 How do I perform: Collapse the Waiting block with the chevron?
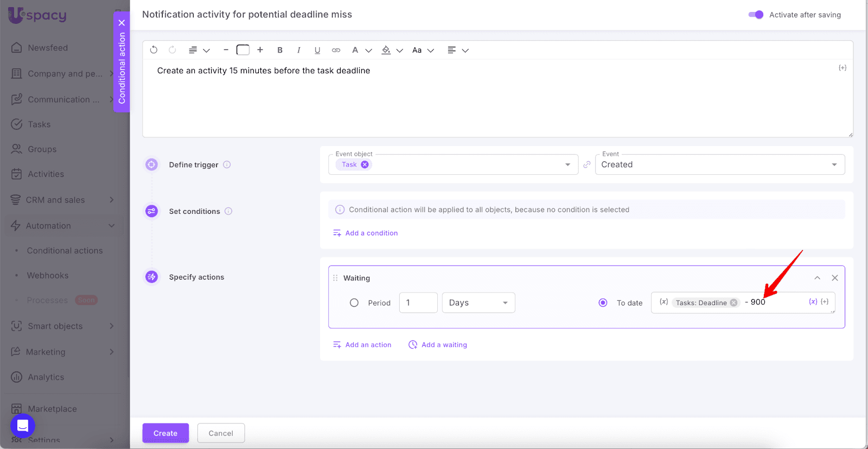click(817, 278)
